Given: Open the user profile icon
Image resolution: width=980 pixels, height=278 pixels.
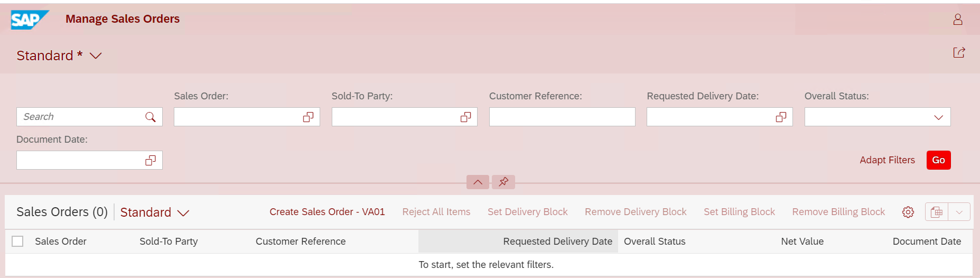Looking at the screenshot, I should click(x=958, y=20).
